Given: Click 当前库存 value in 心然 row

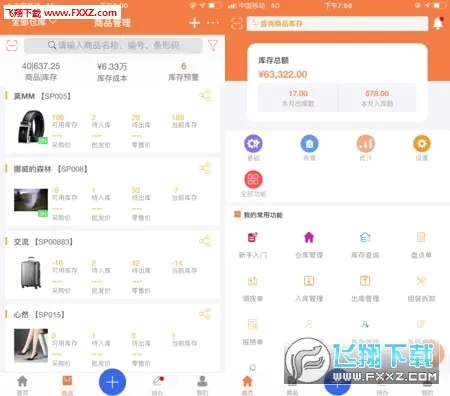Looking at the screenshot, I should tap(174, 336).
